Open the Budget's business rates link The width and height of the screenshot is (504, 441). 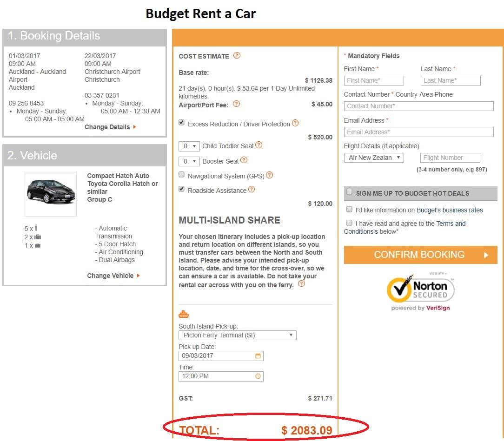point(450,210)
